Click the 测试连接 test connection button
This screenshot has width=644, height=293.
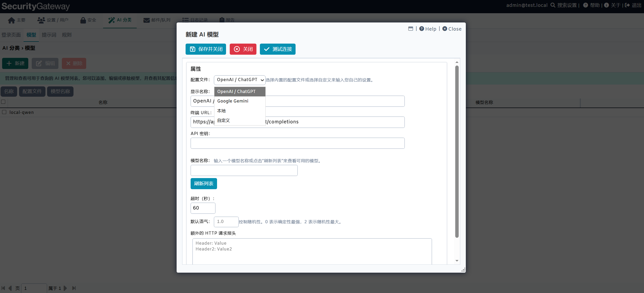coord(278,49)
